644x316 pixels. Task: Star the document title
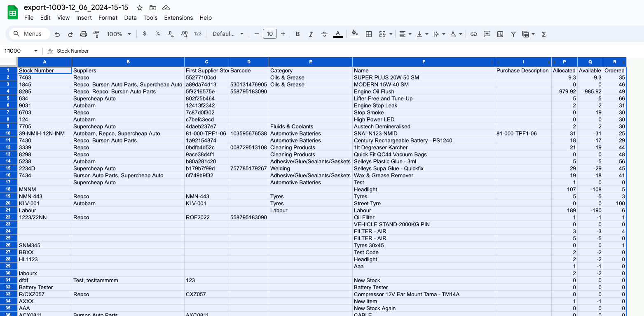tap(140, 8)
